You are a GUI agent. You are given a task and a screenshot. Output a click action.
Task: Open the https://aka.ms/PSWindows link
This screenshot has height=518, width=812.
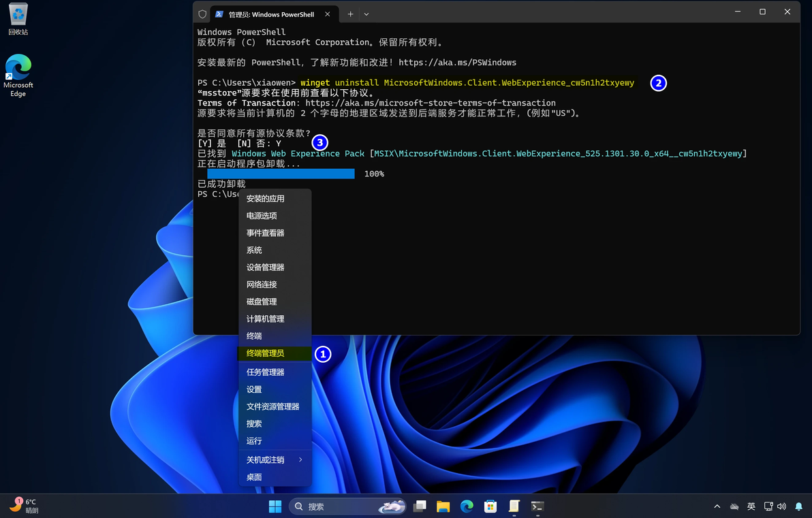457,63
